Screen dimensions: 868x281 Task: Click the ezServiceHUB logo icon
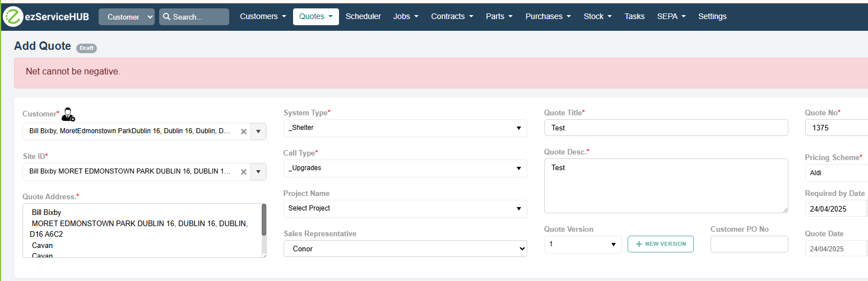(13, 17)
